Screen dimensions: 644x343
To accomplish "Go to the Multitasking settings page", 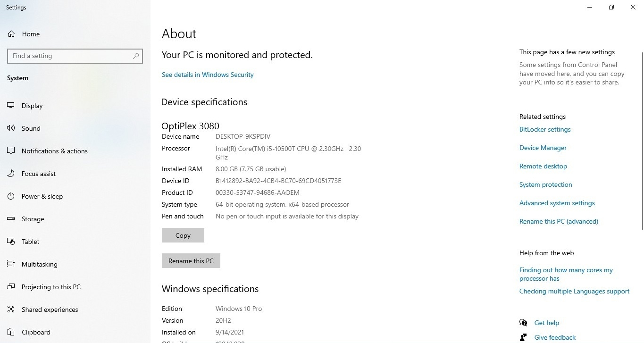I will click(39, 264).
